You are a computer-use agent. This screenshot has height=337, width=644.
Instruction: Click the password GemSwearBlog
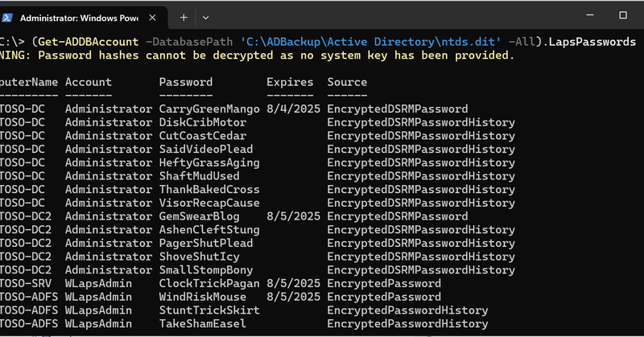coord(199,216)
